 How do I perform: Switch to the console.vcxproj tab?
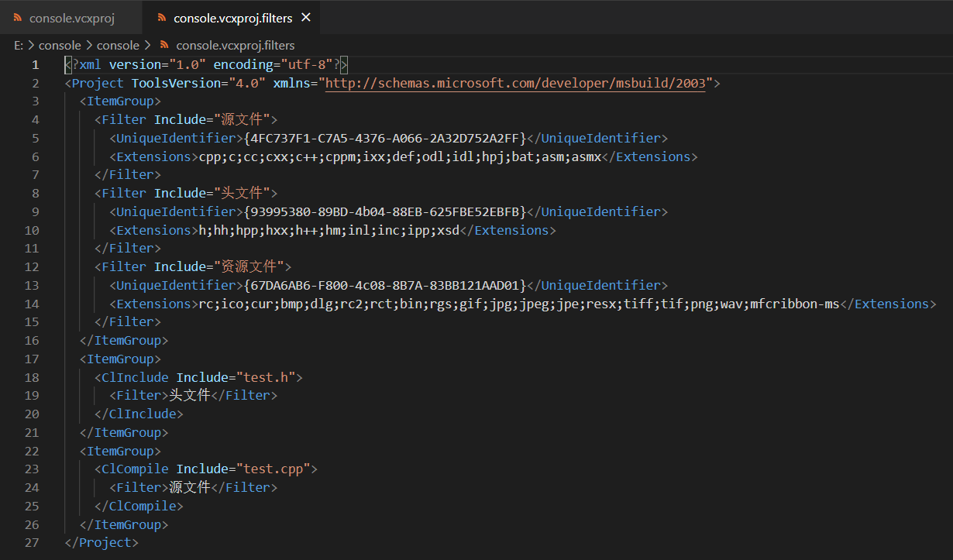[70, 17]
